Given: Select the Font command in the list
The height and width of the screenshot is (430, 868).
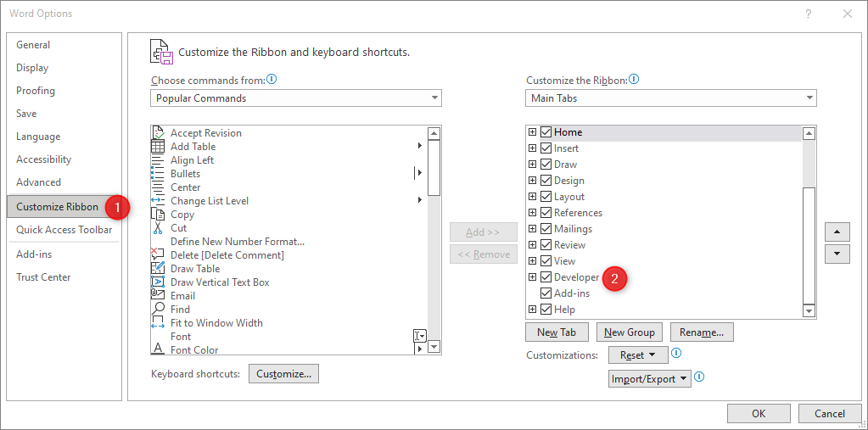Looking at the screenshot, I should coord(181,337).
